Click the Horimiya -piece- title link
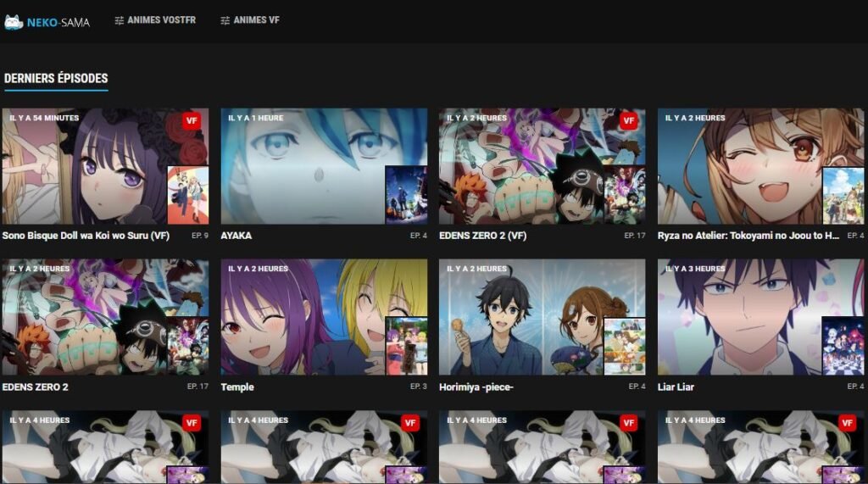The image size is (868, 484). coord(476,387)
